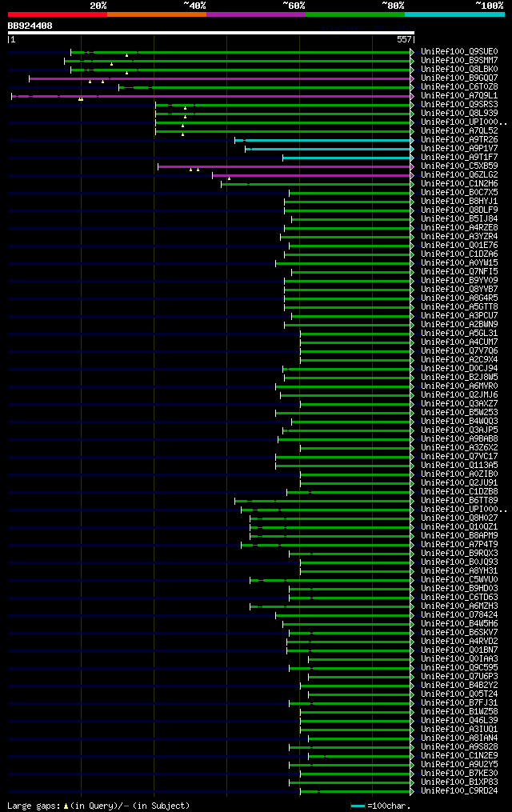
Task: Click the purple alignment bar for UniRef100_B9GQQ7
Action: [x=222, y=78]
